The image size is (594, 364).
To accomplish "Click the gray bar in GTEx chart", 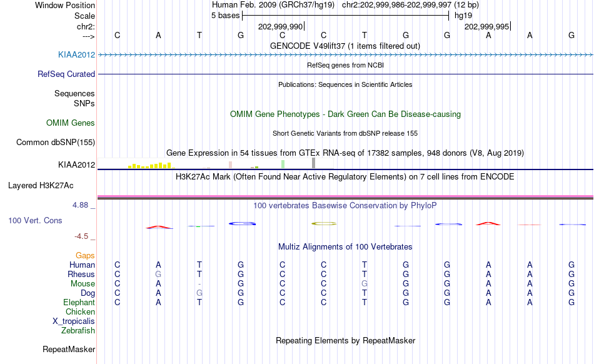I will pos(314,163).
